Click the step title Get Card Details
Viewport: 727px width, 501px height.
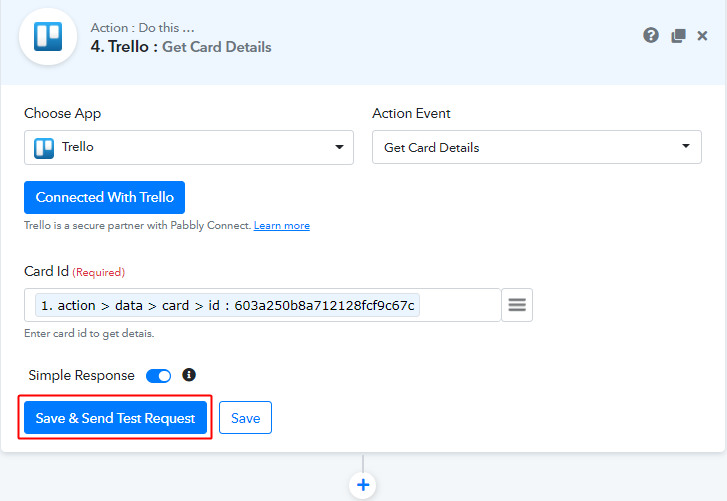pos(217,47)
